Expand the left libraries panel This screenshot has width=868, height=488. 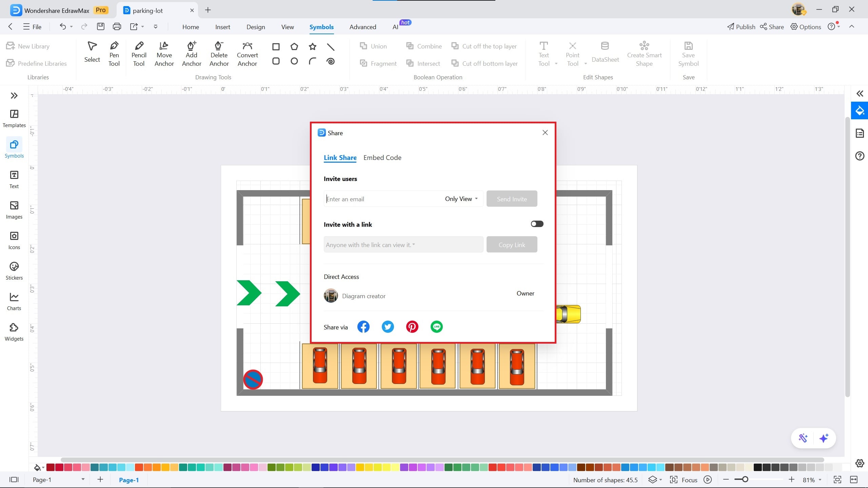point(14,96)
